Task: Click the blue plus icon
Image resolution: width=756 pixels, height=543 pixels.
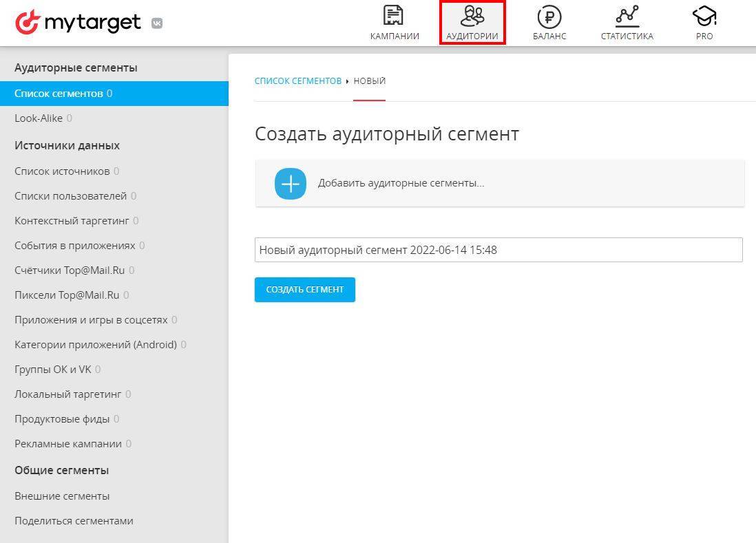Action: point(291,184)
